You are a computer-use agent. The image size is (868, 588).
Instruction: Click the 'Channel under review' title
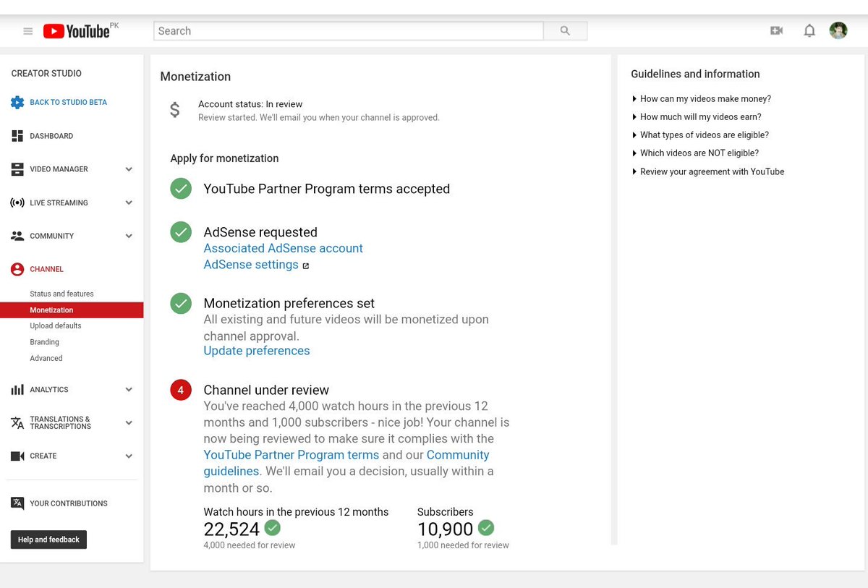tap(266, 390)
